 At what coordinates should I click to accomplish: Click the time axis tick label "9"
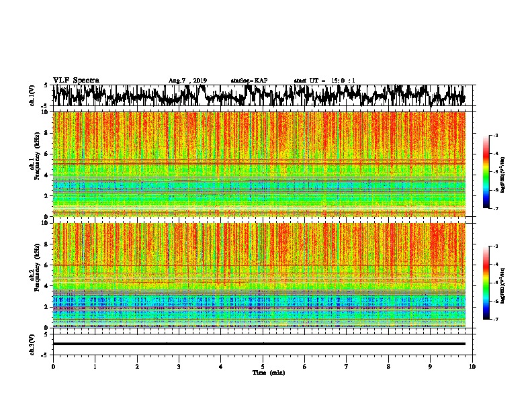tap(430, 367)
